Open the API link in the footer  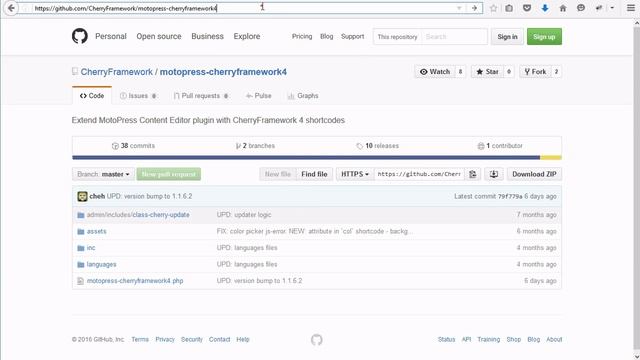[x=466, y=340]
